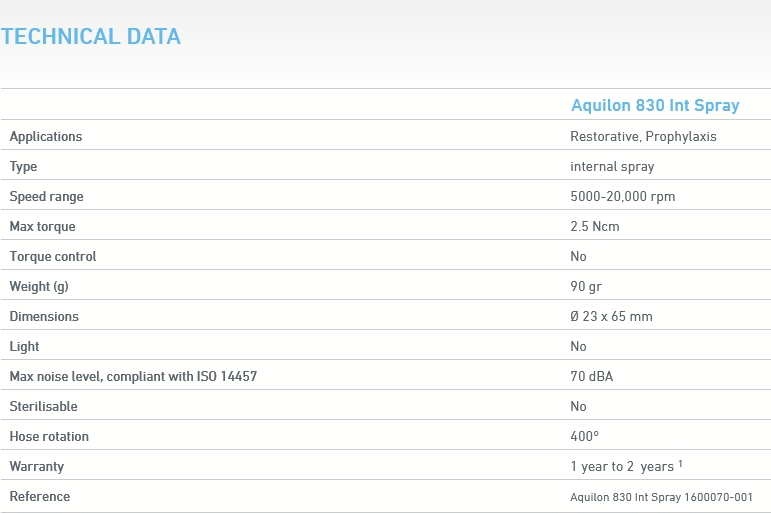Click the Ø 23 x 65 mm dimensions value

pos(611,316)
